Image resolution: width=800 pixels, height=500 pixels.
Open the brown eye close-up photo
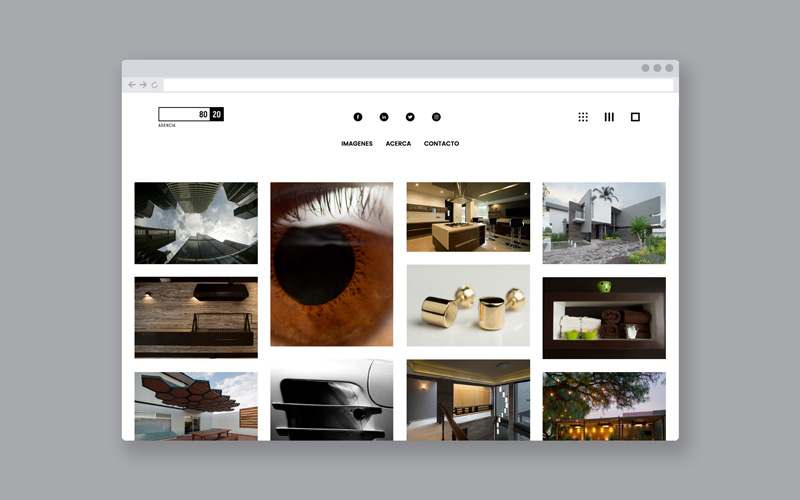point(332,264)
